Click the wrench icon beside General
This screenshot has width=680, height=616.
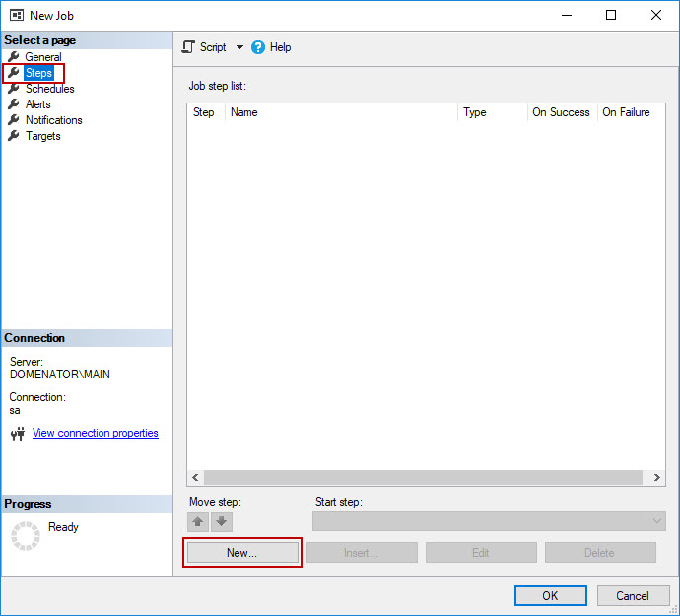click(x=14, y=56)
